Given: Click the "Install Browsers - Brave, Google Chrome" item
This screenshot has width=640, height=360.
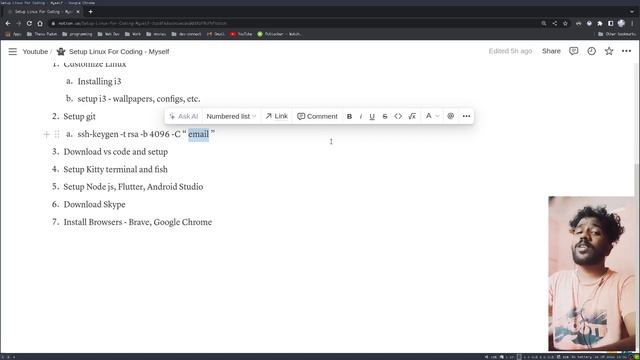Looking at the screenshot, I should [x=138, y=222].
